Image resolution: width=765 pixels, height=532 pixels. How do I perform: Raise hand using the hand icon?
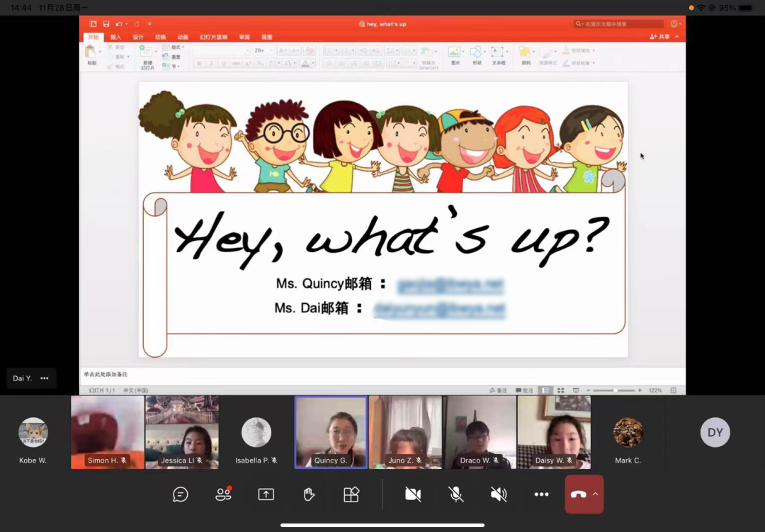point(309,494)
